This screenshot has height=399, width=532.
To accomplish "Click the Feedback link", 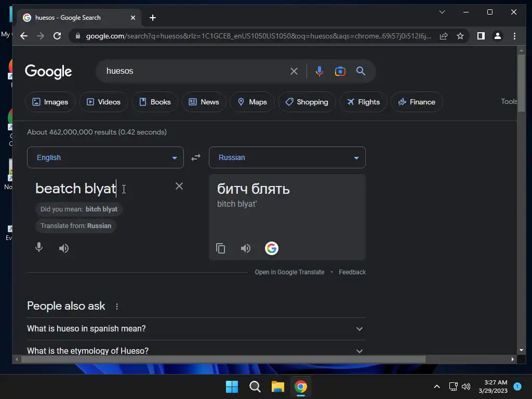I will click(x=352, y=272).
